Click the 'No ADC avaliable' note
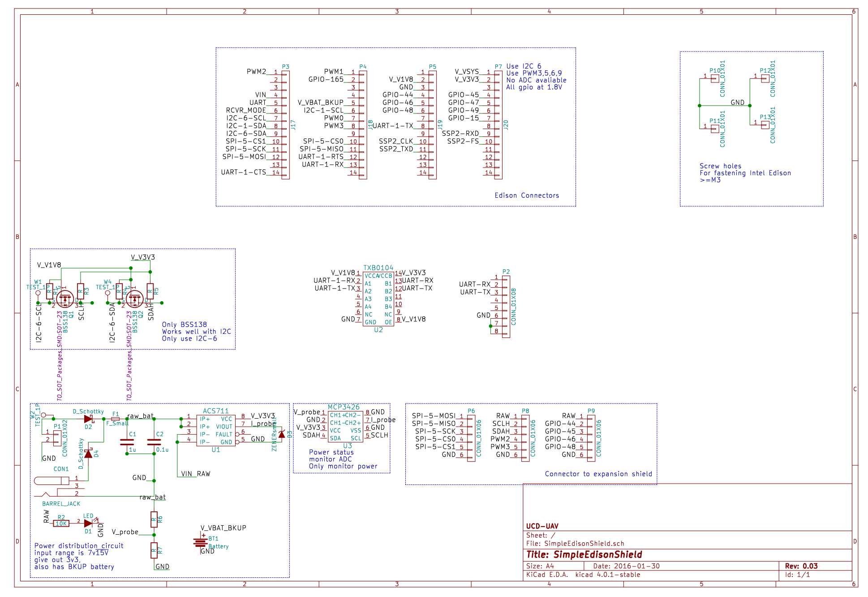The height and width of the screenshot is (597, 868). tap(536, 80)
